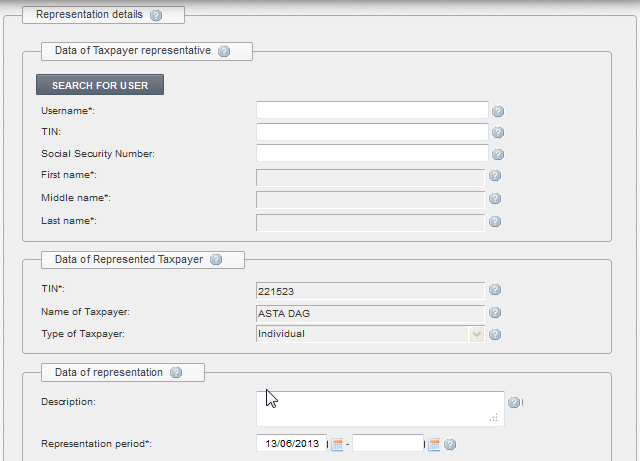Focus the Username input field
Viewport: 640px width, 461px height.
[372, 110]
